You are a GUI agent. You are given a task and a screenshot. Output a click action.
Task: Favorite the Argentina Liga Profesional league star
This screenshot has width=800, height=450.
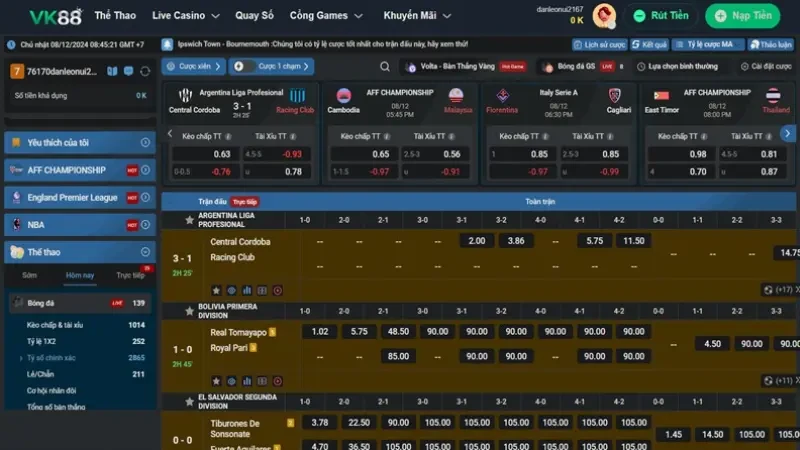click(x=189, y=219)
